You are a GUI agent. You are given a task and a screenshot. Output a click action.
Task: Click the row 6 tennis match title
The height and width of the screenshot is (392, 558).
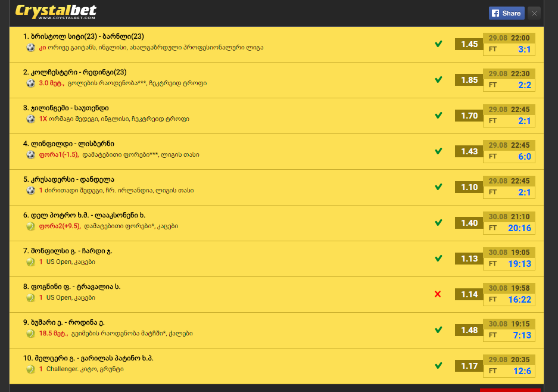tap(85, 216)
